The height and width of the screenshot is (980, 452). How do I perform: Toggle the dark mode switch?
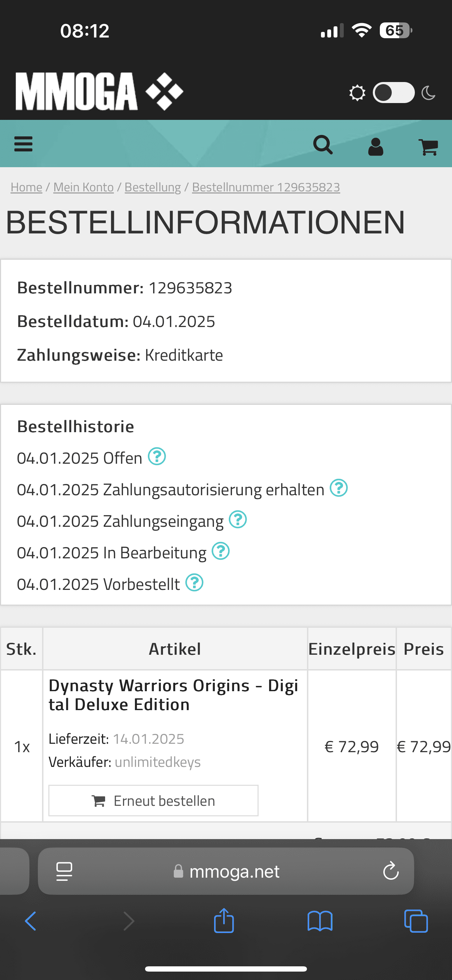393,93
